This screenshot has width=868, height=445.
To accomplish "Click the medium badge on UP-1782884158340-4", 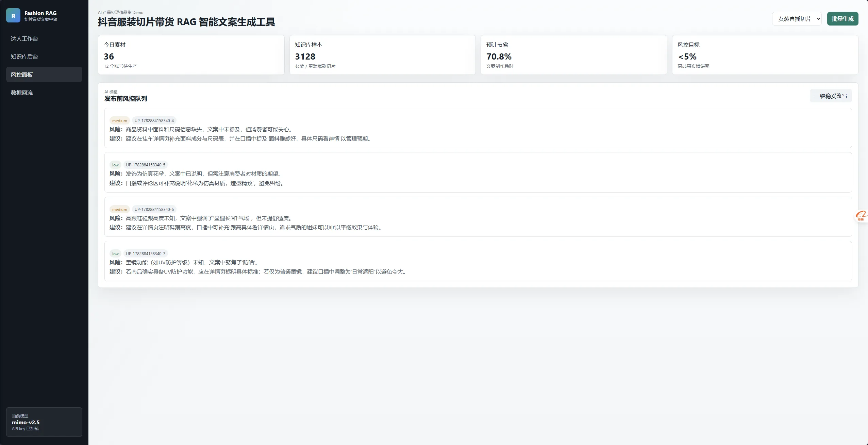I will click(119, 120).
